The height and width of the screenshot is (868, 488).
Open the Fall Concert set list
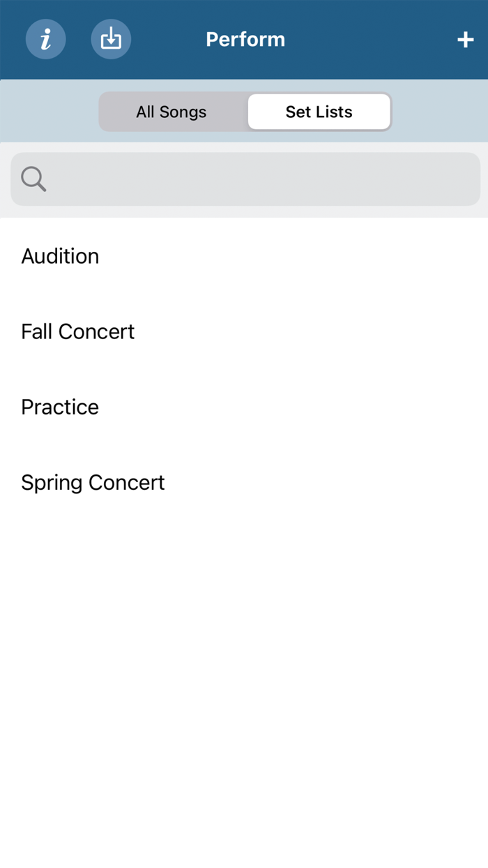[78, 331]
